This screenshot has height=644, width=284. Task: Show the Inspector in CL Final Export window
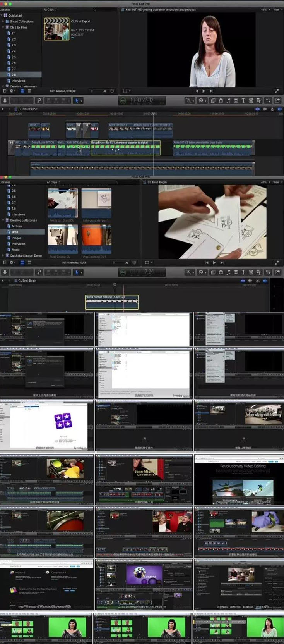click(268, 100)
